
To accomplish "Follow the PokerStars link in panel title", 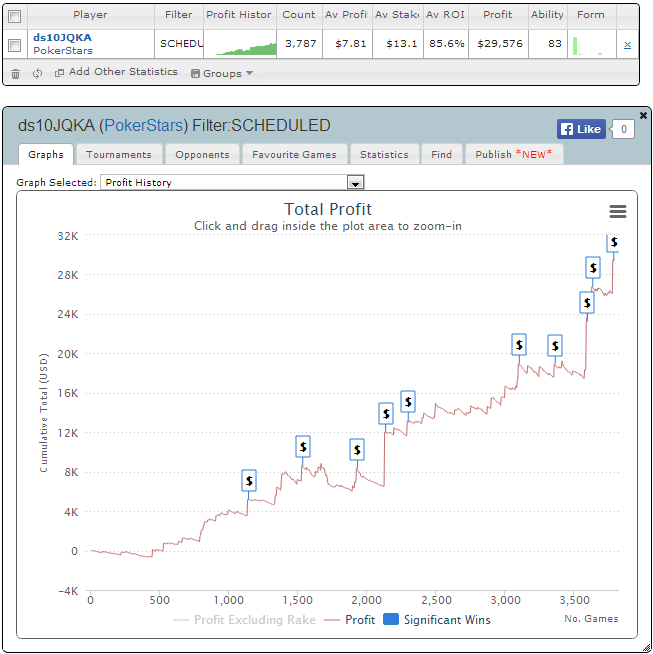I will pyautogui.click(x=144, y=126).
